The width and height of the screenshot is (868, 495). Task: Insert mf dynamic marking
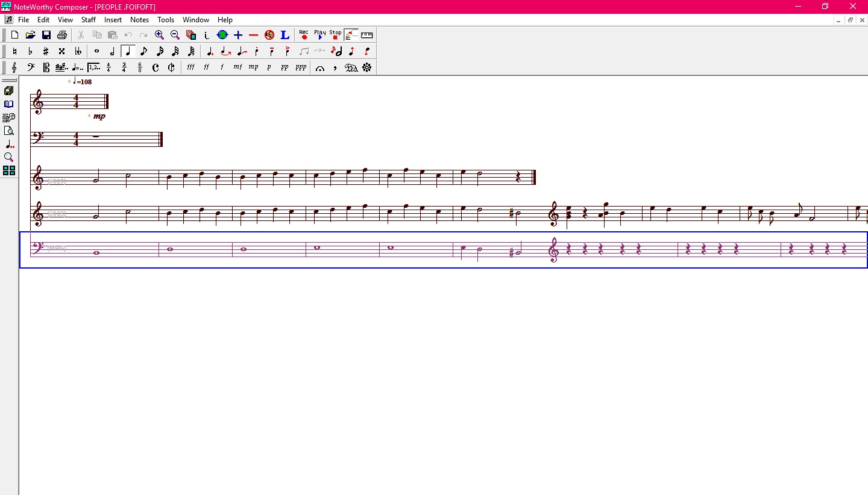tap(237, 67)
